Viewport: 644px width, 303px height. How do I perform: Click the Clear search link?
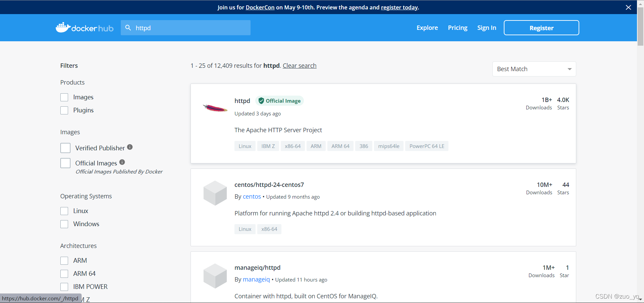300,66
